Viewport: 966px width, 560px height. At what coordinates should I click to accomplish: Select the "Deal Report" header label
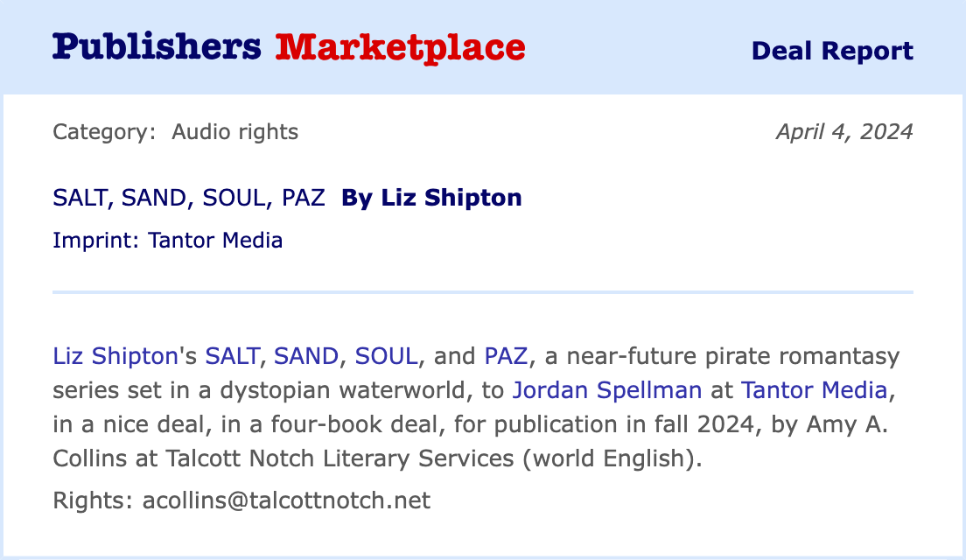[832, 51]
